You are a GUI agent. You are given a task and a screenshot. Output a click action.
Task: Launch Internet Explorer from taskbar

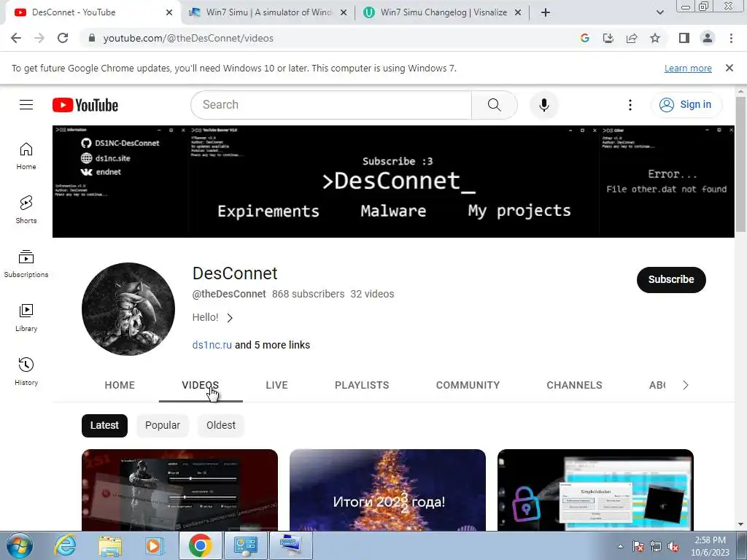point(64,545)
